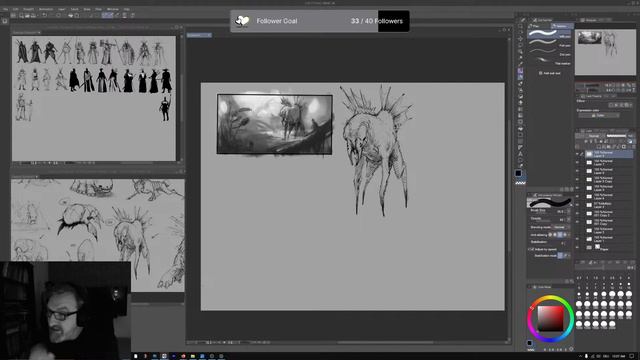Pick a hue on the color wheel ring
640x360 pixels.
pos(551,298)
